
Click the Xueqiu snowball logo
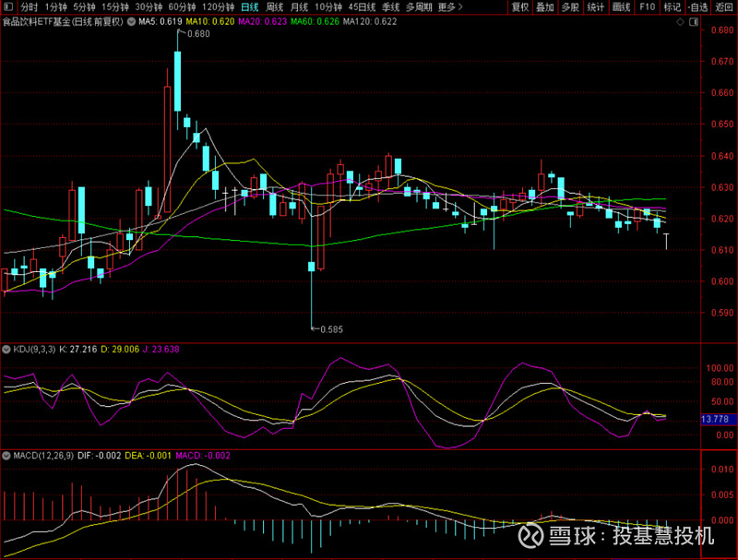[529, 535]
